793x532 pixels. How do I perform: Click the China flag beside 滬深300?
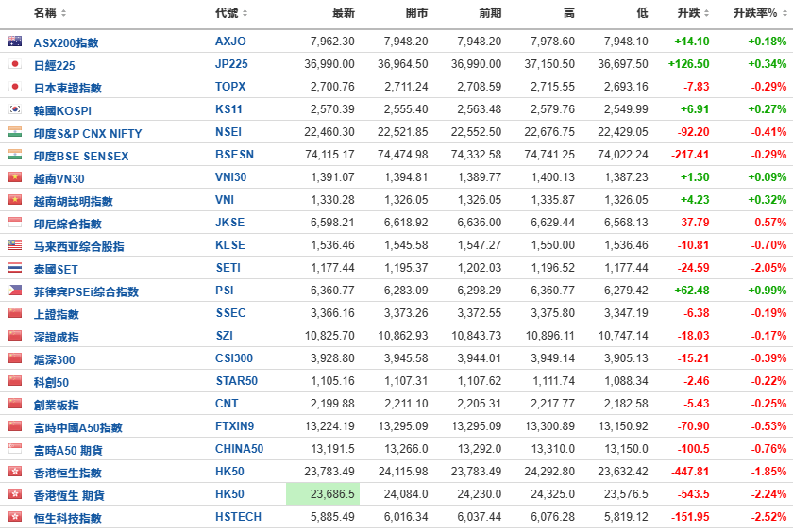[x=15, y=358]
